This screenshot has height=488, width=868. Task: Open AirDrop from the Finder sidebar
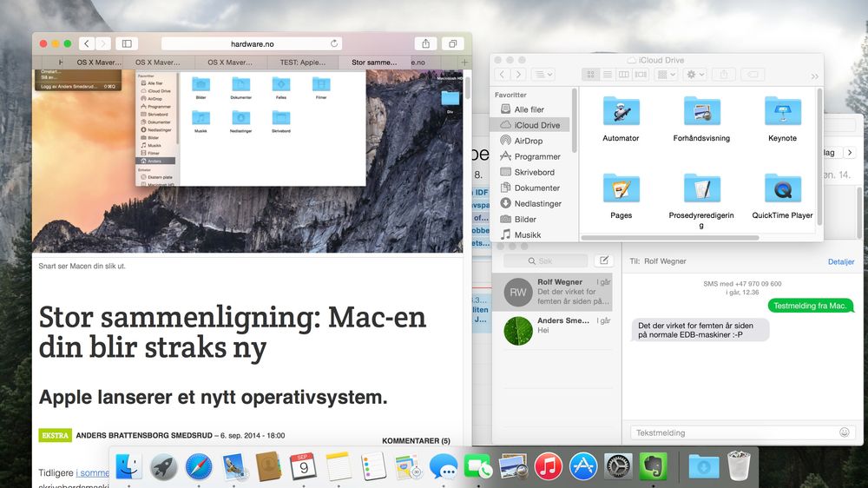(530, 141)
